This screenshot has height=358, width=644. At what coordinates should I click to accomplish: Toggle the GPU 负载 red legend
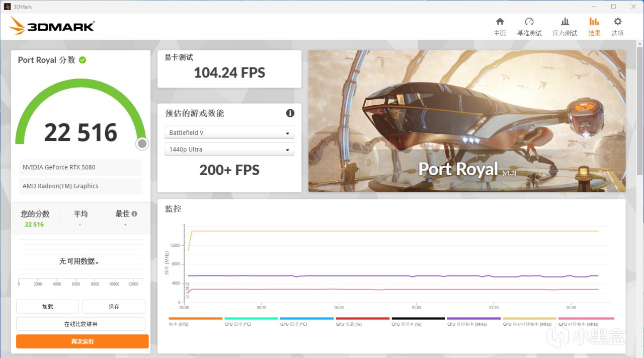click(363, 321)
